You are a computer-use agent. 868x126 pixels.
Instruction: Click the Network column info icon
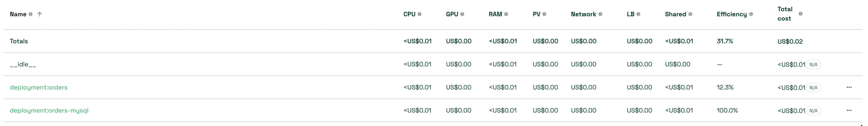coord(601,14)
